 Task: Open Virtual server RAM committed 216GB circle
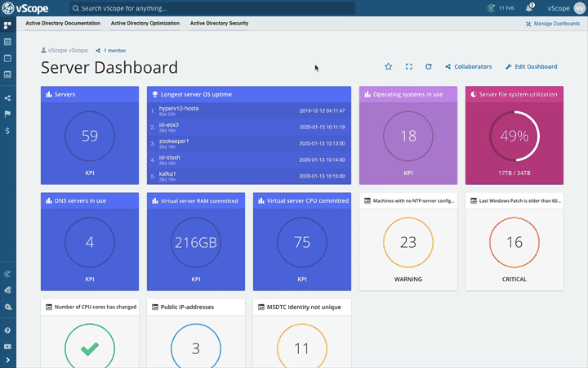pos(196,242)
